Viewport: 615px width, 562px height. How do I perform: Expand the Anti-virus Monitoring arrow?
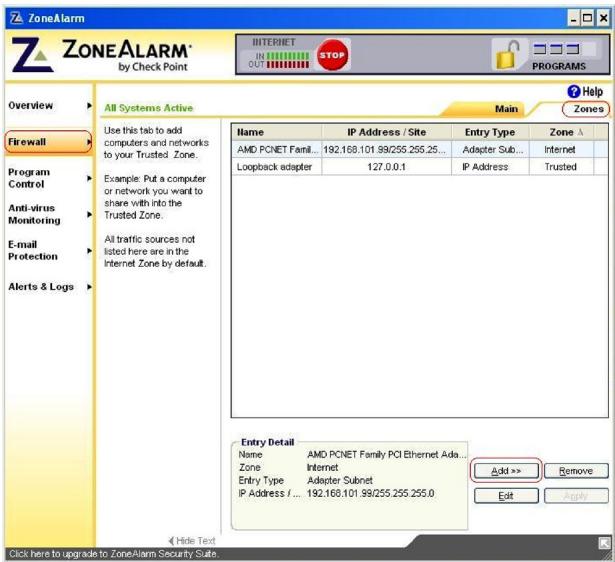tap(89, 215)
